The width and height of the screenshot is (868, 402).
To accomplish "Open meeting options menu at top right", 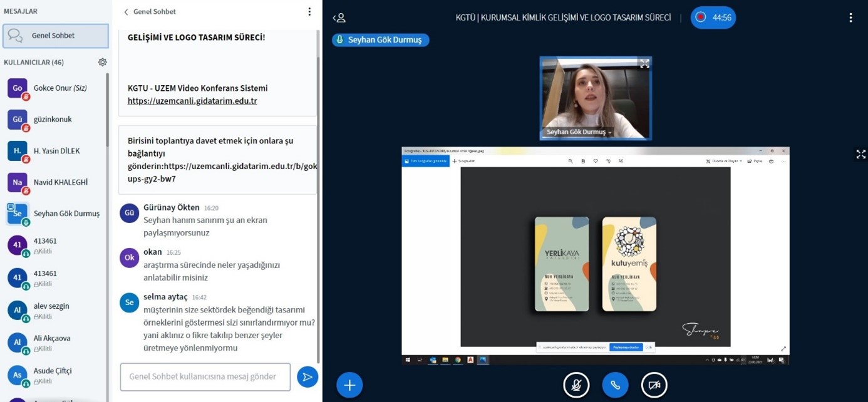I will pyautogui.click(x=850, y=18).
